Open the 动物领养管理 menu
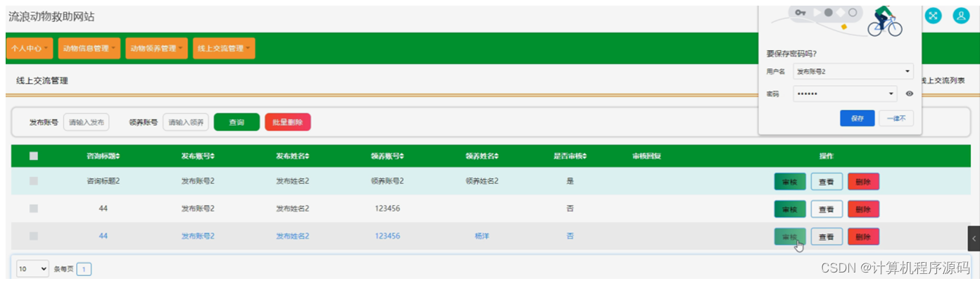 [x=157, y=49]
